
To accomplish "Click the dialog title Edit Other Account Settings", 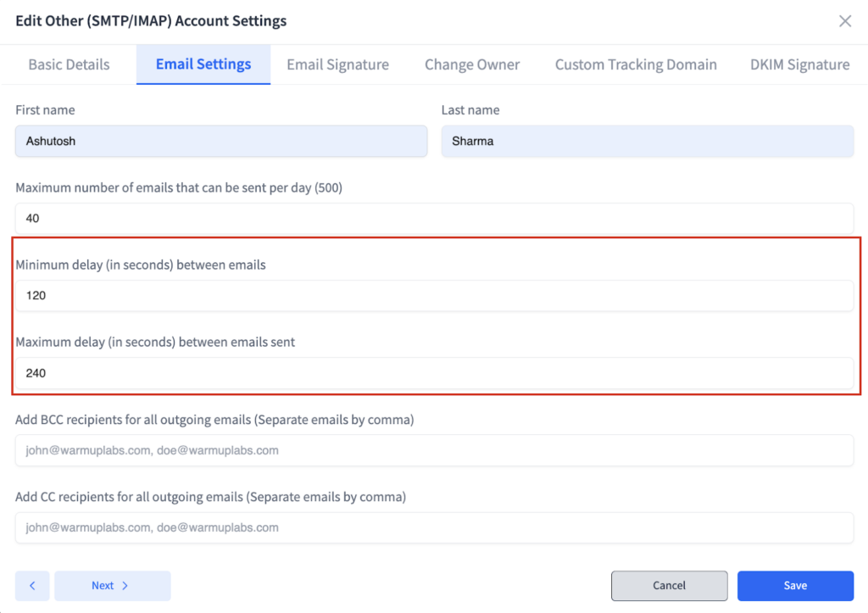I will [152, 20].
